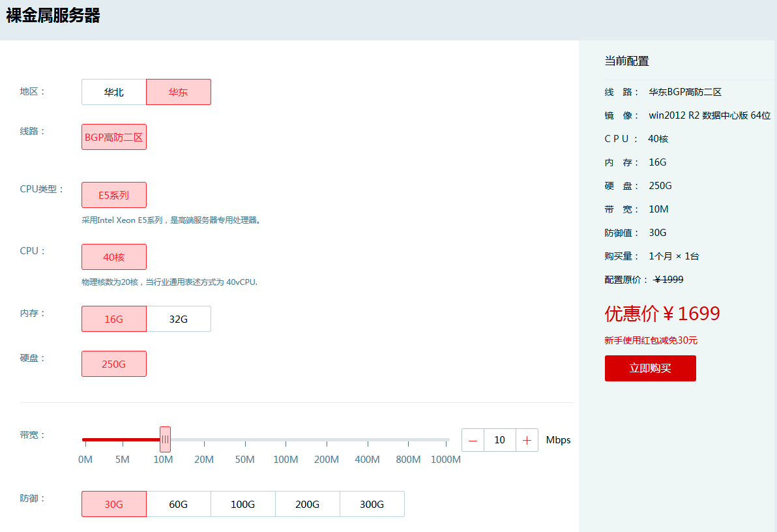Select the 250G hard disk option
Viewport: 777px width, 532px height.
point(114,364)
